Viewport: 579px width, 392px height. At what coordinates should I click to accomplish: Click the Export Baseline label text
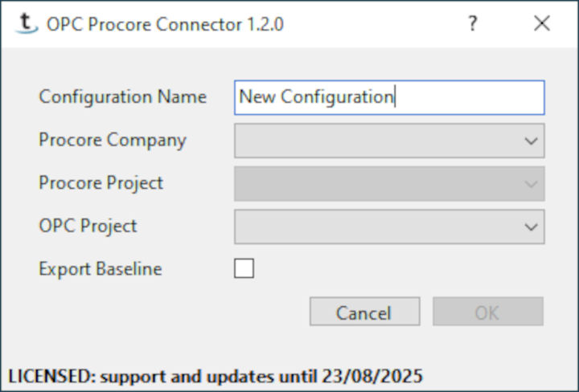point(101,269)
